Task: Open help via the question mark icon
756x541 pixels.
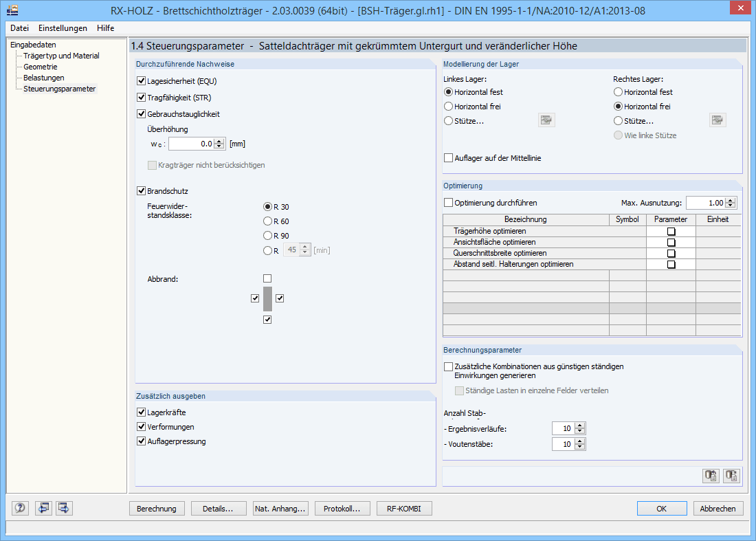Action: [20, 508]
